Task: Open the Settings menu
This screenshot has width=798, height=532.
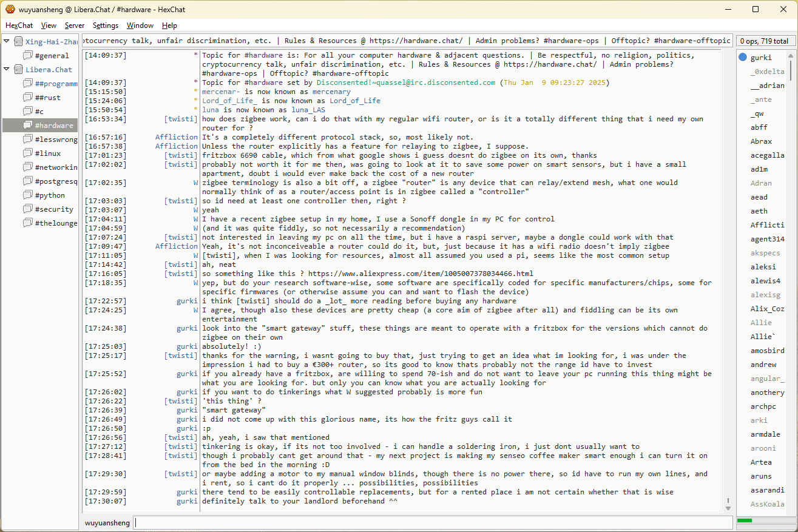Action: tap(106, 25)
